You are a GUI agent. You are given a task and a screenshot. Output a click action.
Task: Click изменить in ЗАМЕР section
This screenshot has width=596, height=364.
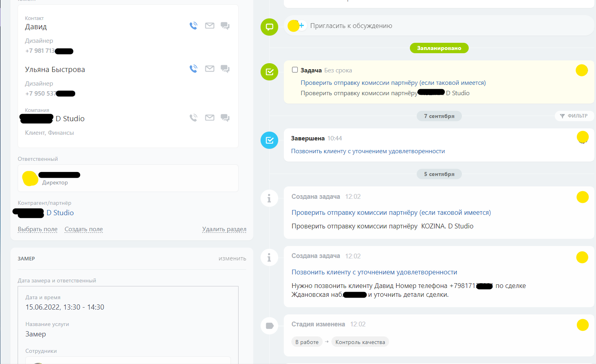tap(232, 258)
